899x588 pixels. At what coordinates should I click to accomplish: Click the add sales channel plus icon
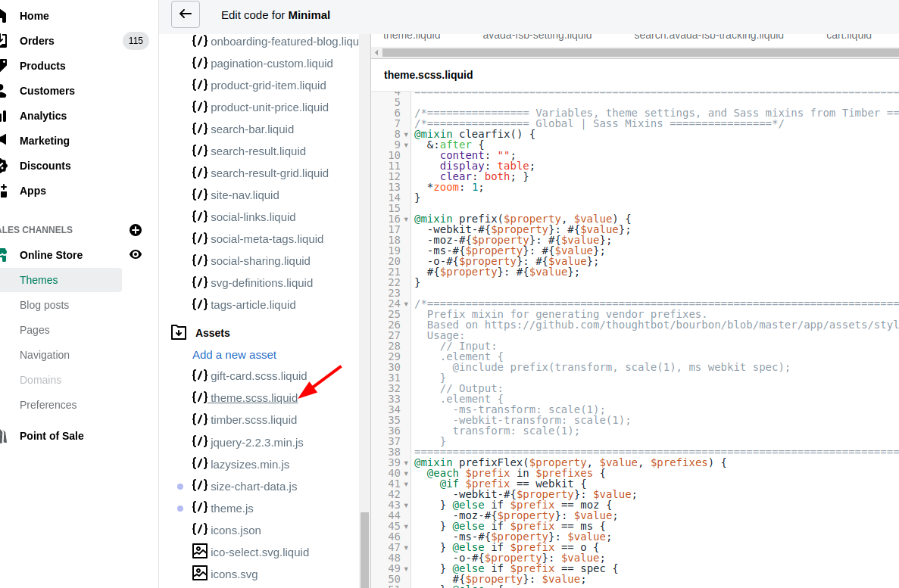[136, 230]
